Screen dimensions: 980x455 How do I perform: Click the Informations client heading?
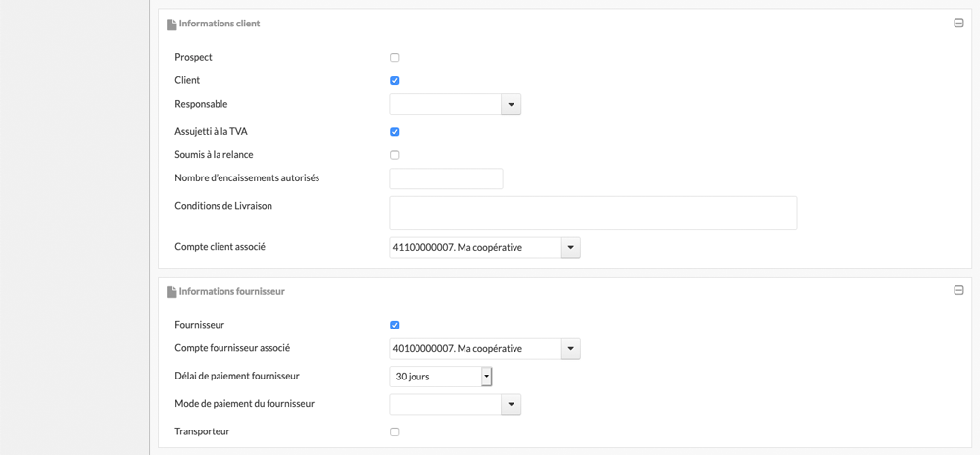pos(220,24)
